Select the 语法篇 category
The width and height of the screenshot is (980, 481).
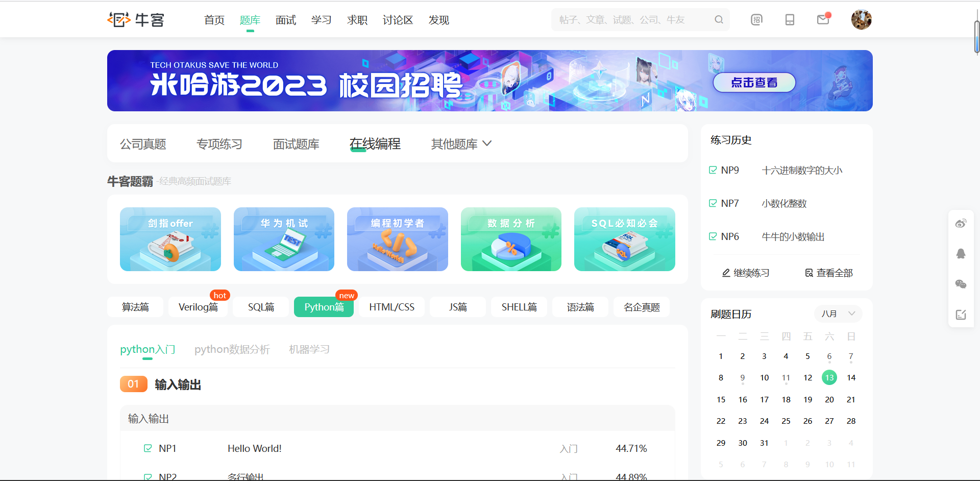(580, 307)
